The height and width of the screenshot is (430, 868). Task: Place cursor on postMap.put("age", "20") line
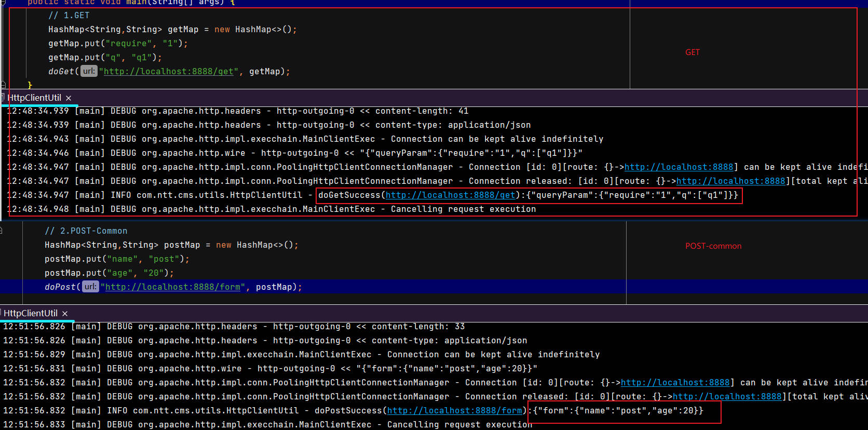[x=110, y=273]
